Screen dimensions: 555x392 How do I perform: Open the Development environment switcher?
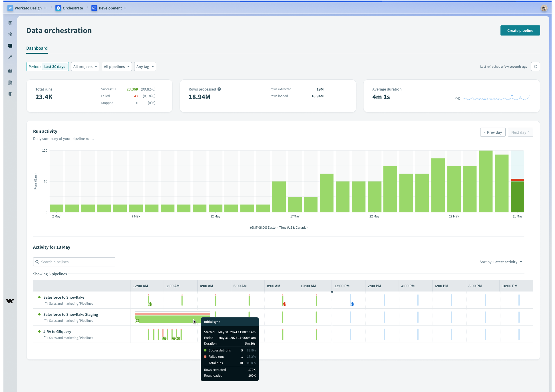coord(110,8)
